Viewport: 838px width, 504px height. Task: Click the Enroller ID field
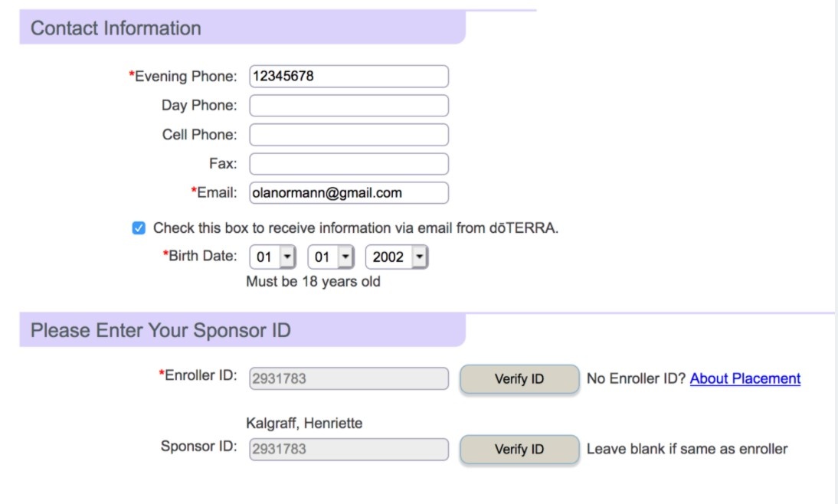pyautogui.click(x=349, y=379)
